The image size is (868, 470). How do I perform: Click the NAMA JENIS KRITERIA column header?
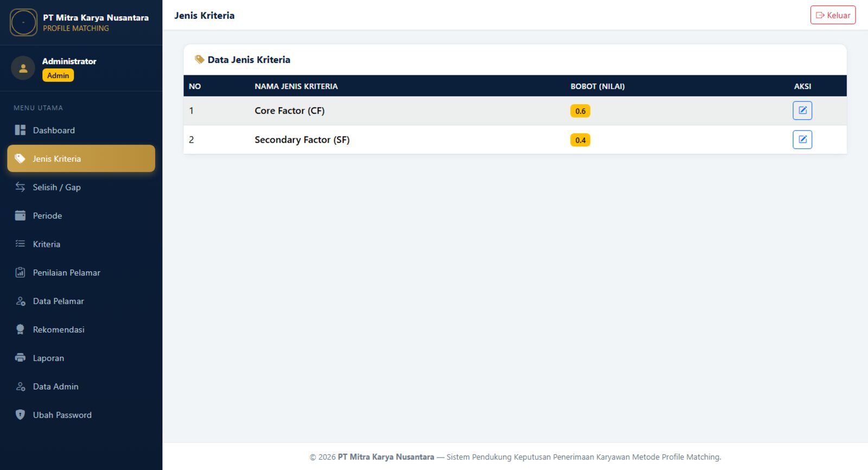[296, 86]
